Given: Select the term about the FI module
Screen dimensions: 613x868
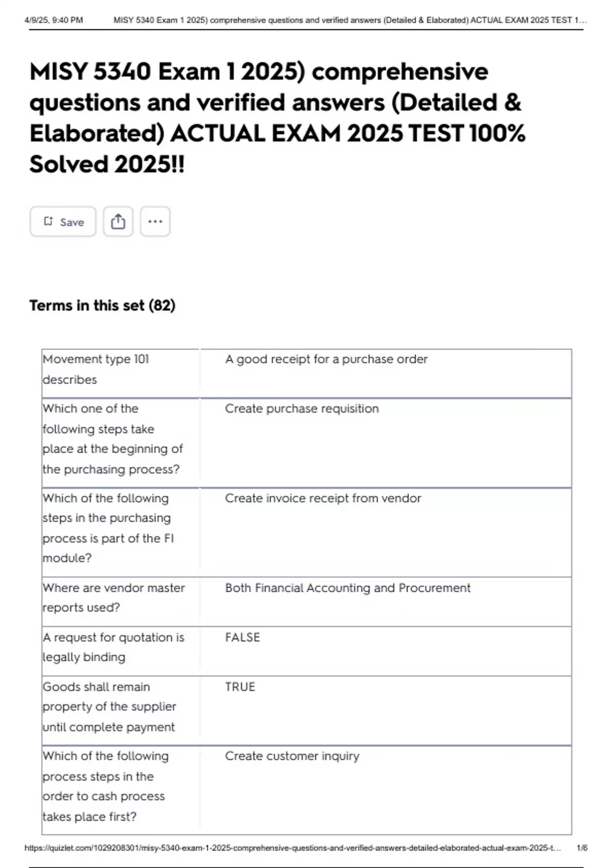Looking at the screenshot, I should (108, 528).
